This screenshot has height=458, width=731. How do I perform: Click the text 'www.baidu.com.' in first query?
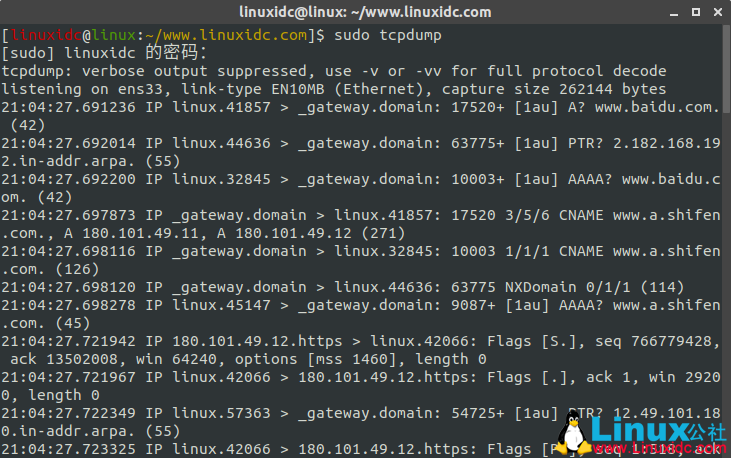click(x=657, y=107)
